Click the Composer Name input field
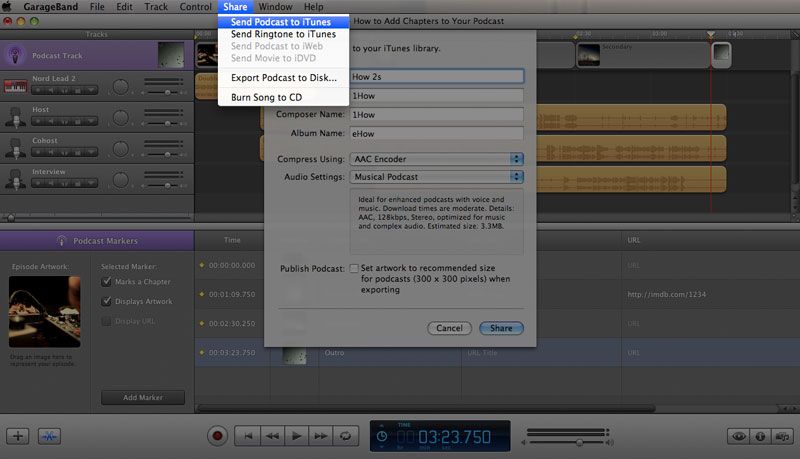Image resolution: width=800 pixels, height=459 pixels. 437,115
